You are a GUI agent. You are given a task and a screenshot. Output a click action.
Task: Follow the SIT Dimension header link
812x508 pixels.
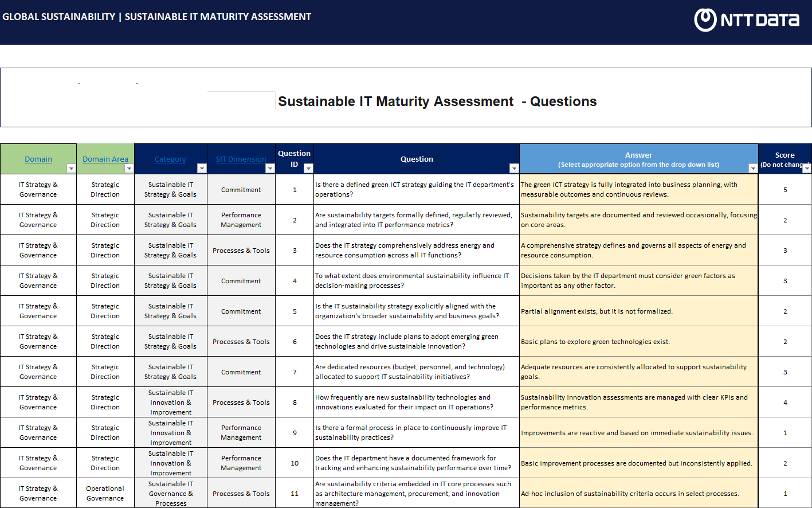tap(241, 159)
